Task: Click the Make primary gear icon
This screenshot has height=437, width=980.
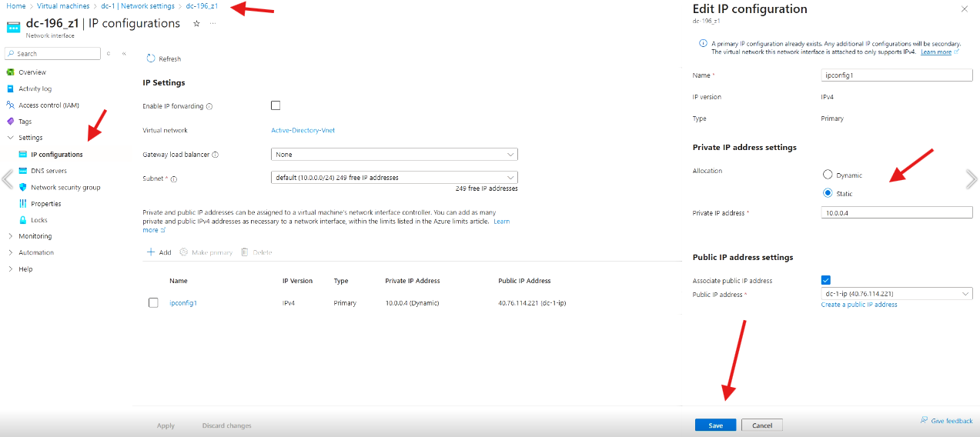Action: (x=184, y=252)
